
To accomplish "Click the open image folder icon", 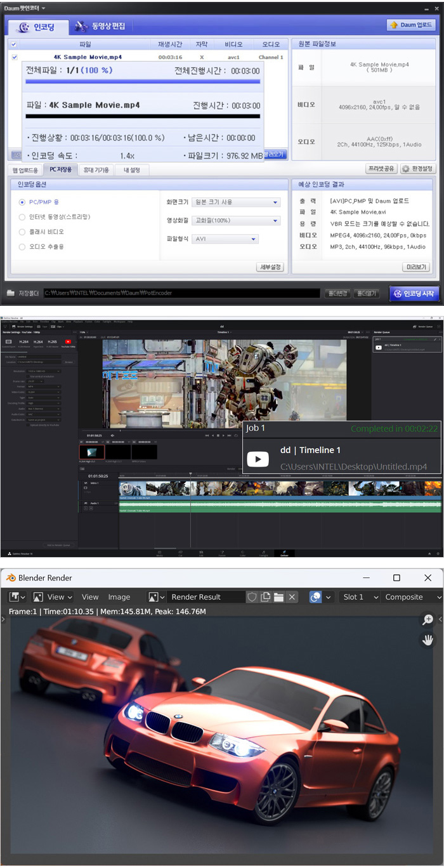I will [x=278, y=597].
